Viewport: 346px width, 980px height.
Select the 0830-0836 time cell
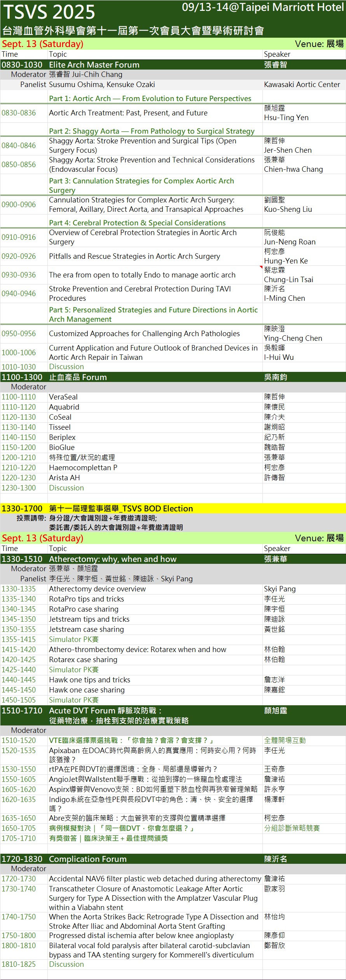(x=19, y=113)
